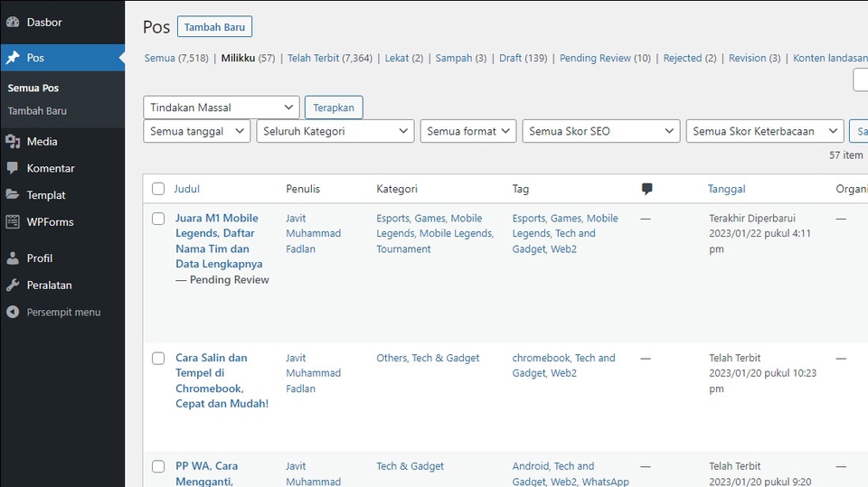Screen dimensions: 868x487
Task: Show Rejected (2) posts
Action: click(689, 58)
